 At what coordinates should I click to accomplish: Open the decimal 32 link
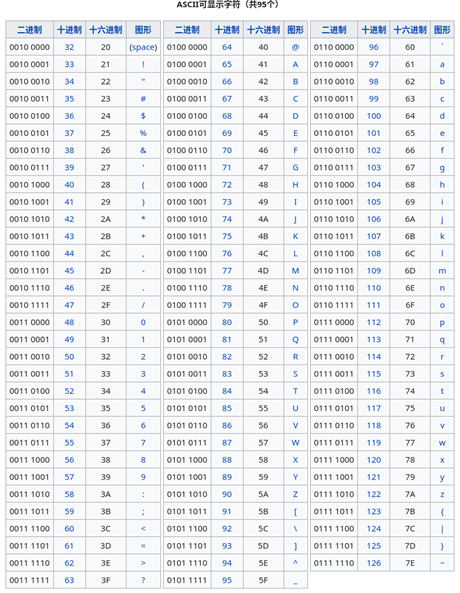[69, 47]
